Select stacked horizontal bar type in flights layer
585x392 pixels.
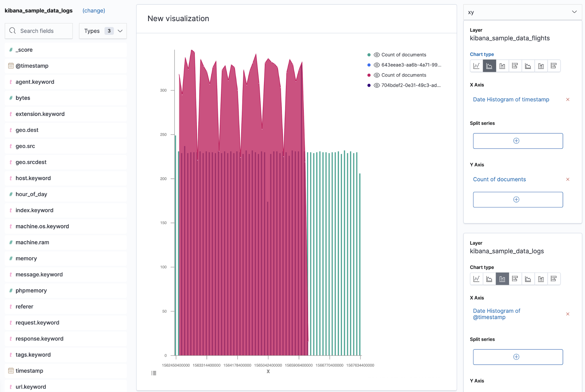coord(554,66)
